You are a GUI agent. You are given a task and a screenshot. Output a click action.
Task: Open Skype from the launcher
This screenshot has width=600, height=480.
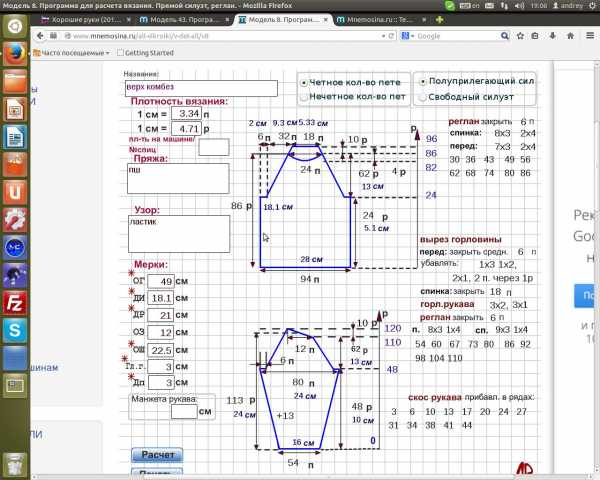(x=14, y=329)
